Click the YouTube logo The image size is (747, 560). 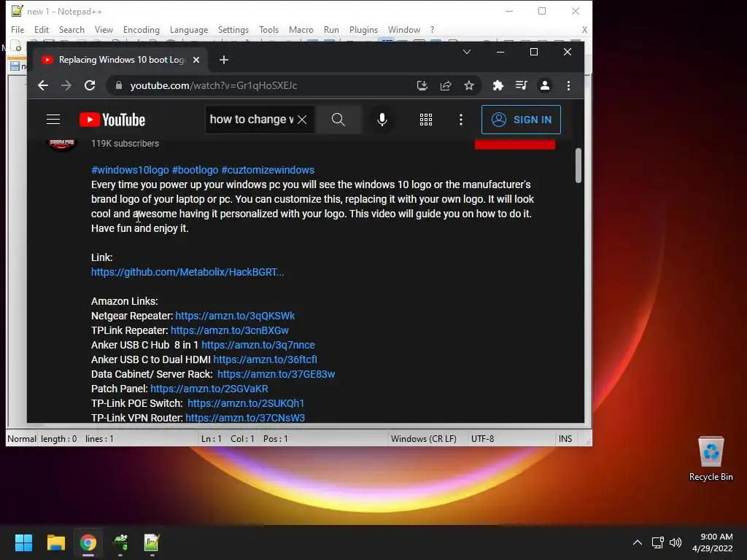112,120
